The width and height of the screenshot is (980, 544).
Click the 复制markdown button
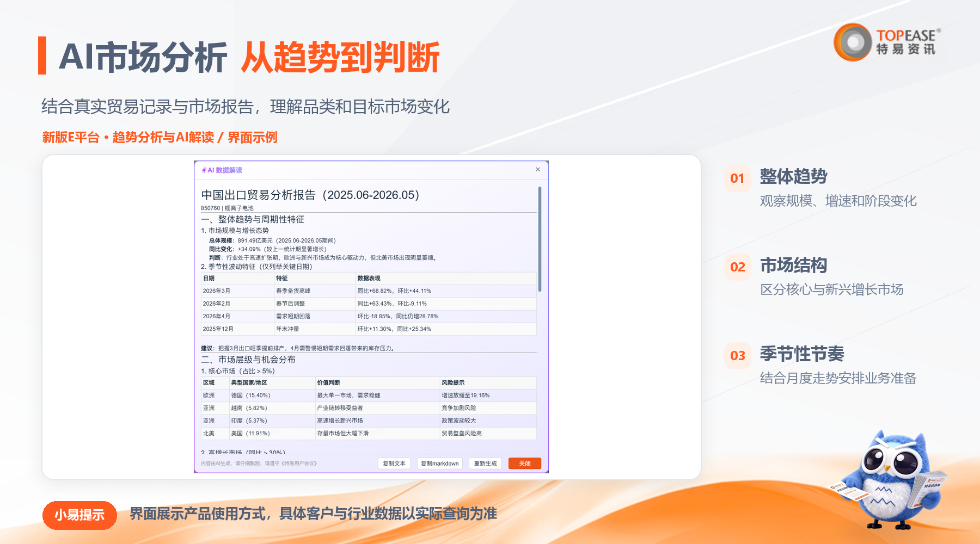(439, 463)
